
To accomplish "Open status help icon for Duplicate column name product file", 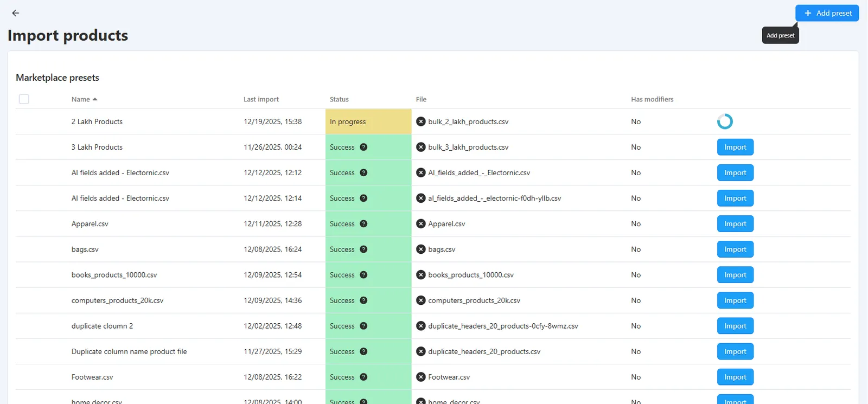I will coord(363,351).
